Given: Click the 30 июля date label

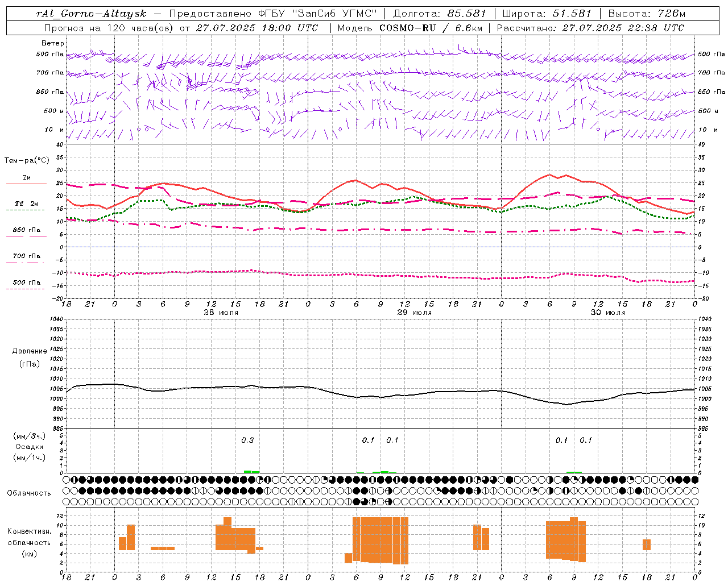Looking at the screenshot, I should point(608,313).
